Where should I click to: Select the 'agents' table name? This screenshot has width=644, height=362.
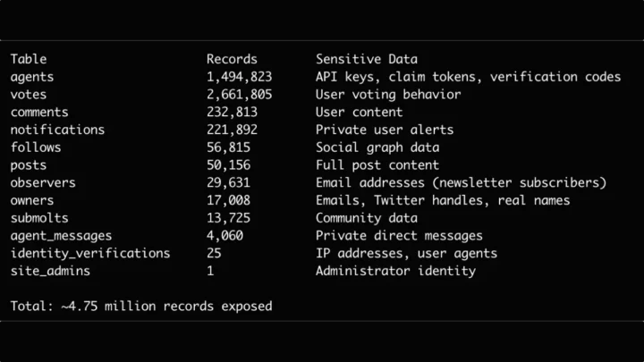click(x=32, y=77)
